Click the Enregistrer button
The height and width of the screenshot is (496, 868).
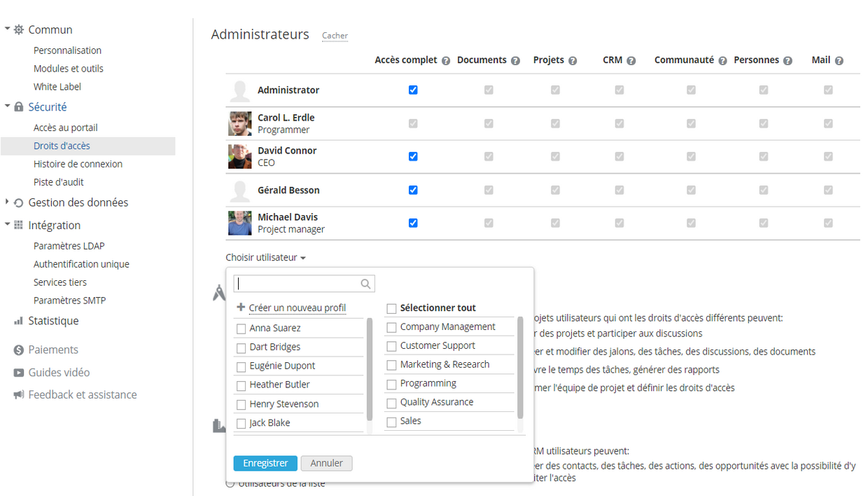point(265,463)
